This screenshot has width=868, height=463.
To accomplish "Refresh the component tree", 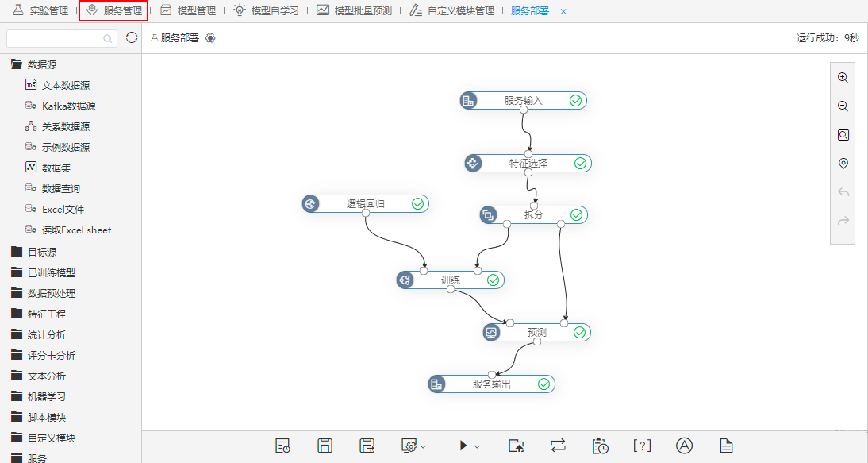I will pyautogui.click(x=132, y=37).
